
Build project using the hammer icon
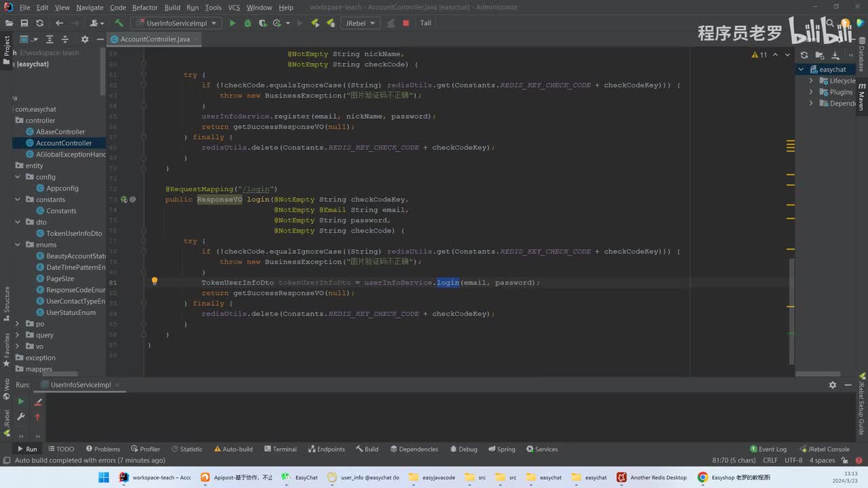coord(119,23)
